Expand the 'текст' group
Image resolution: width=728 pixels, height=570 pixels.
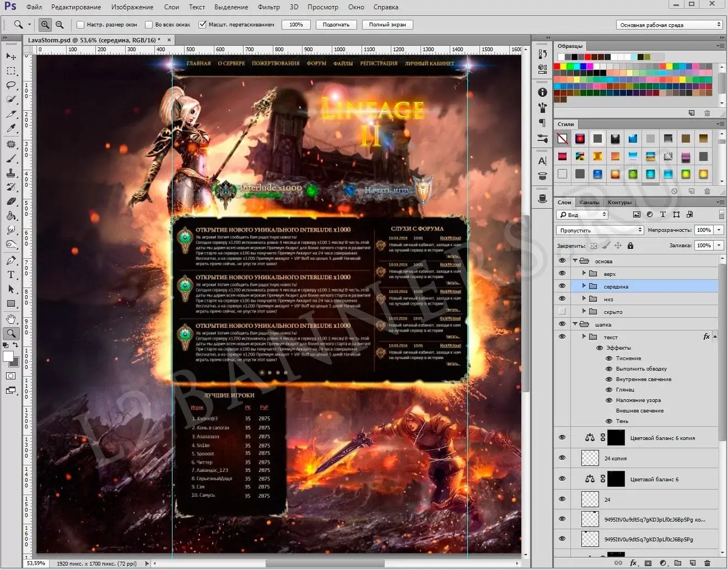(584, 336)
